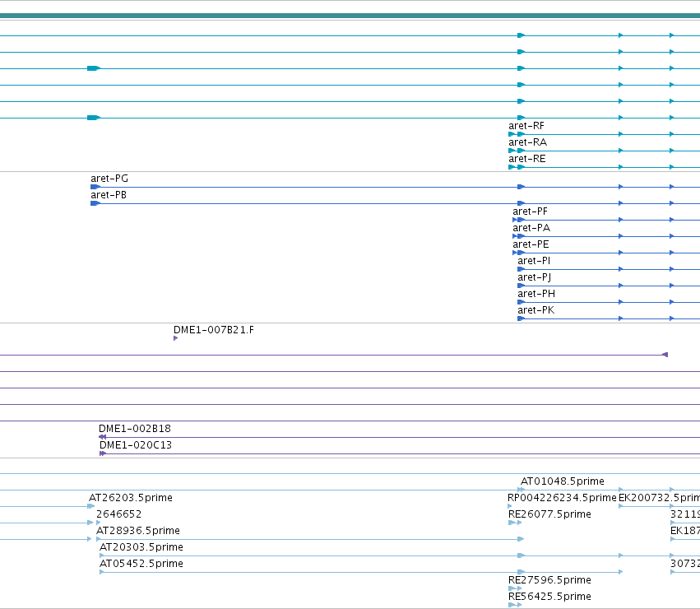Select the aret-PH label
The height and width of the screenshot is (609, 700).
(x=536, y=294)
